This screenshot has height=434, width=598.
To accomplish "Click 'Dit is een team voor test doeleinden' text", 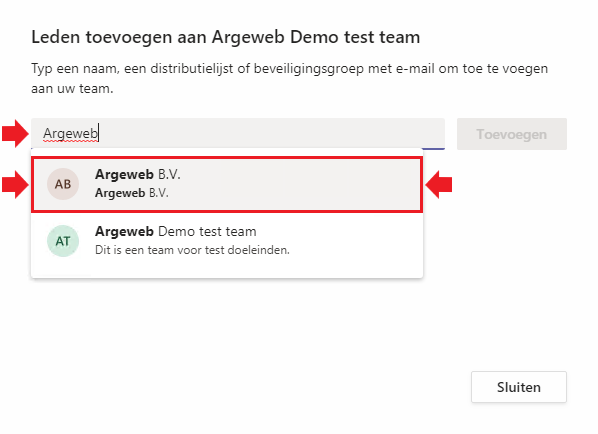I will (192, 250).
